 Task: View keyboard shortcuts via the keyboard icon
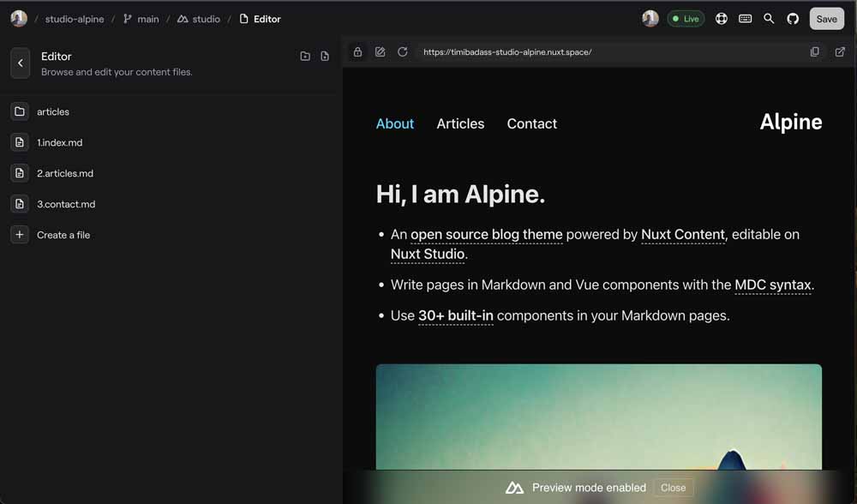745,18
